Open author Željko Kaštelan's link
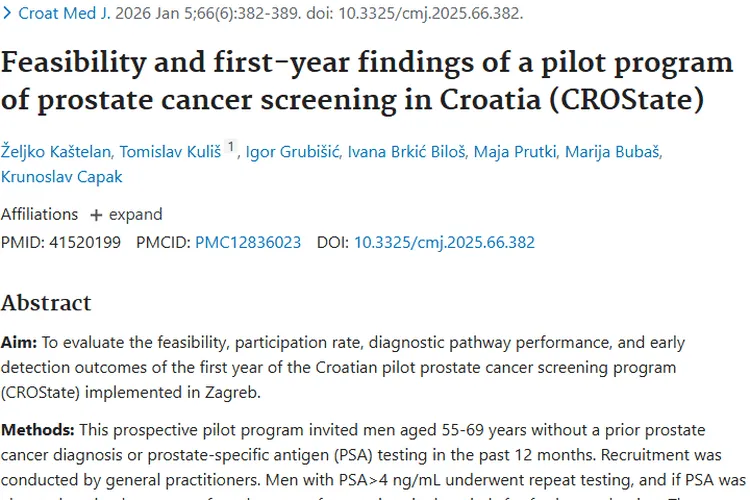Image resolution: width=750 pixels, height=500 pixels. tap(58, 151)
